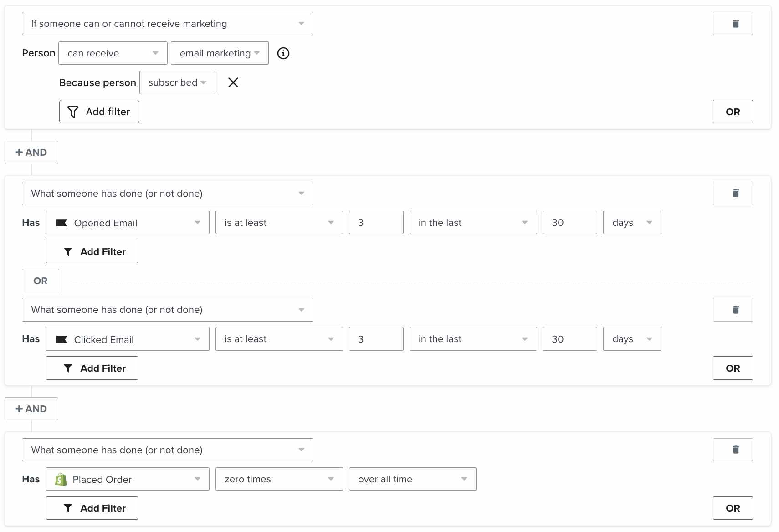
Task: Add Filter under Opened Email condition
Action: click(92, 252)
